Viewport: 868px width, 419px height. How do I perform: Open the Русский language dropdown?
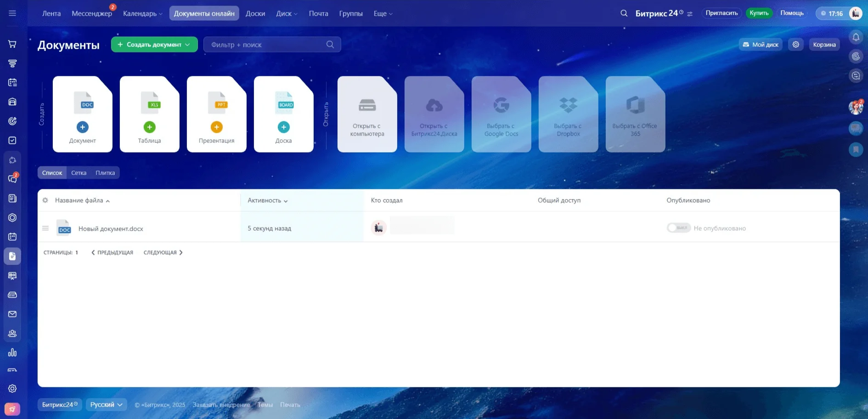click(107, 405)
